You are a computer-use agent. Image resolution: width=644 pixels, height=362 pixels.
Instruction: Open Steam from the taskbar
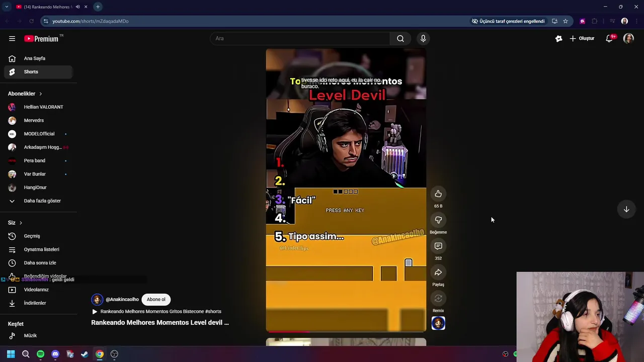(85, 354)
